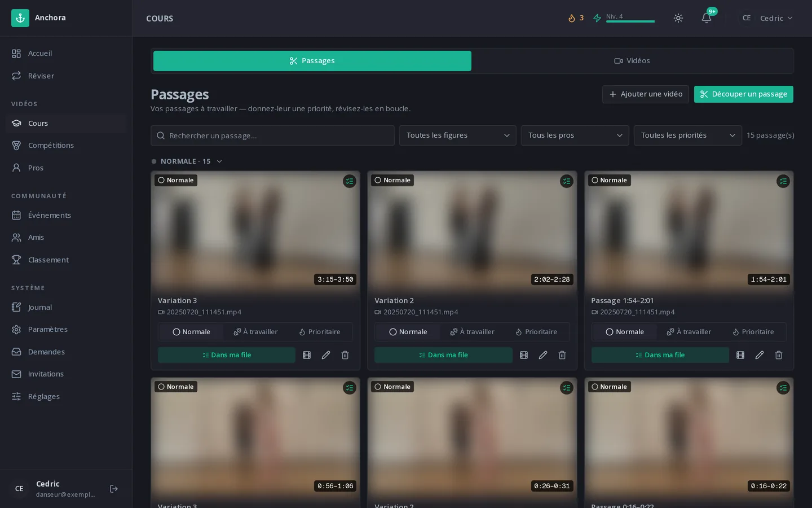Edit Variation 3 3:15-3:50 with pencil icon
The image size is (812, 508).
(326, 355)
